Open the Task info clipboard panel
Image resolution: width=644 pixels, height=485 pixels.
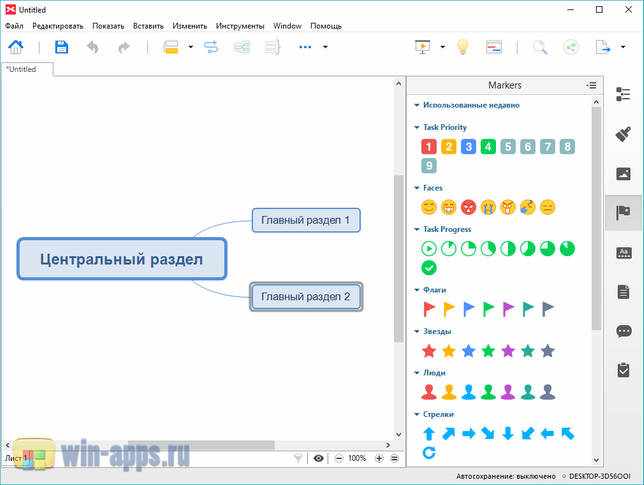coord(623,370)
